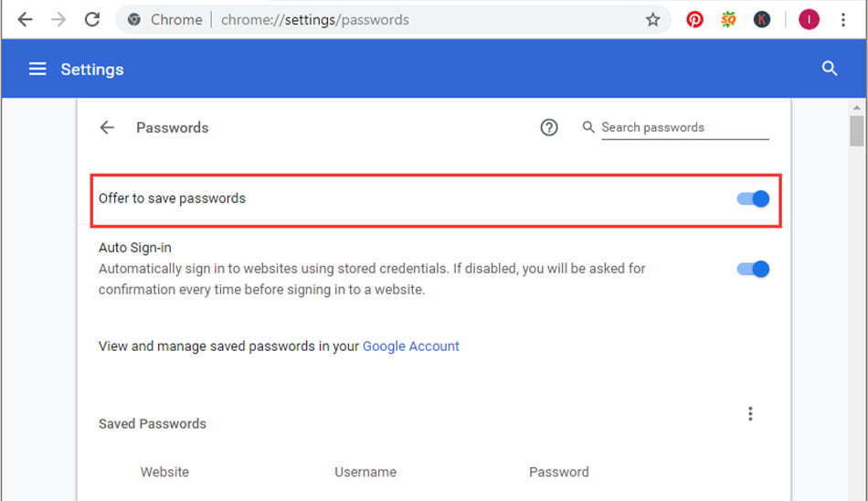The width and height of the screenshot is (868, 501).
Task: Open the Passwords help question mark icon
Action: [548, 127]
